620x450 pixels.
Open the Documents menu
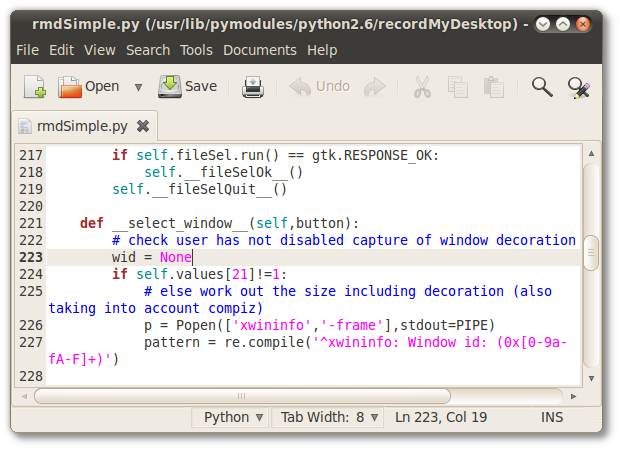(x=260, y=50)
